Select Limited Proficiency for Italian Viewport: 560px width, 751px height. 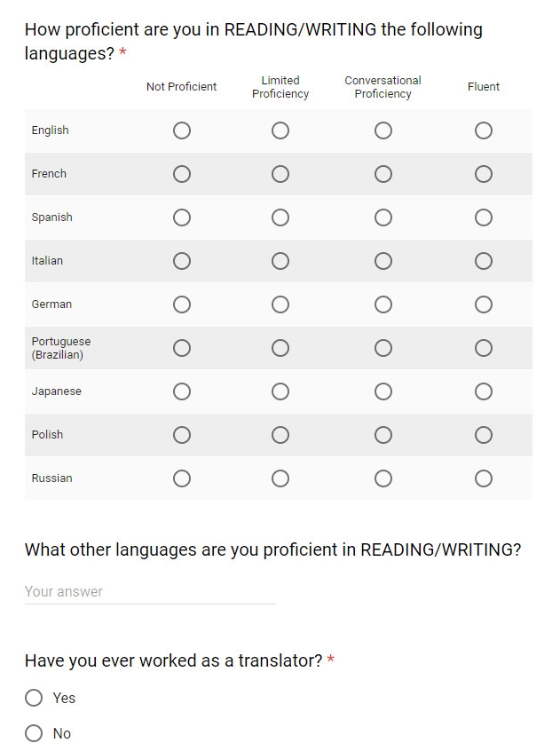point(280,261)
